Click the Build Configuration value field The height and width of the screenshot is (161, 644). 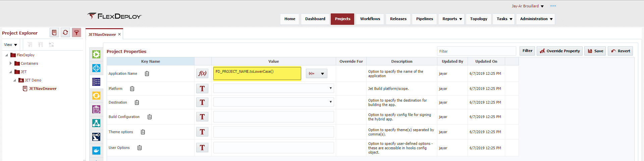click(274, 117)
